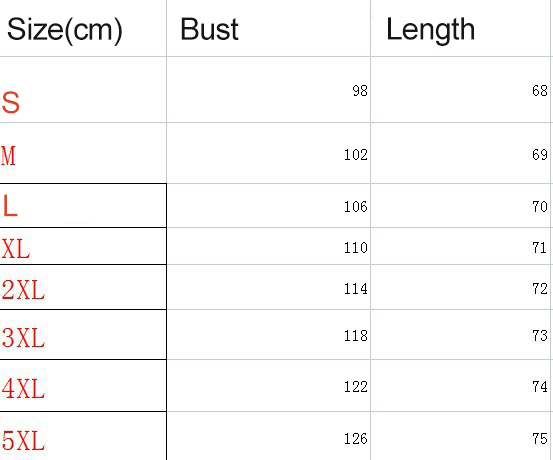Click the length value 68
Screen dimensions: 553x460
coord(540,91)
